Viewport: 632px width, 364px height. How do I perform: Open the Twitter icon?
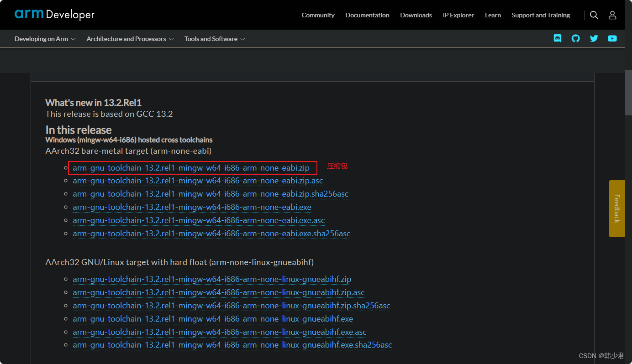click(x=594, y=39)
